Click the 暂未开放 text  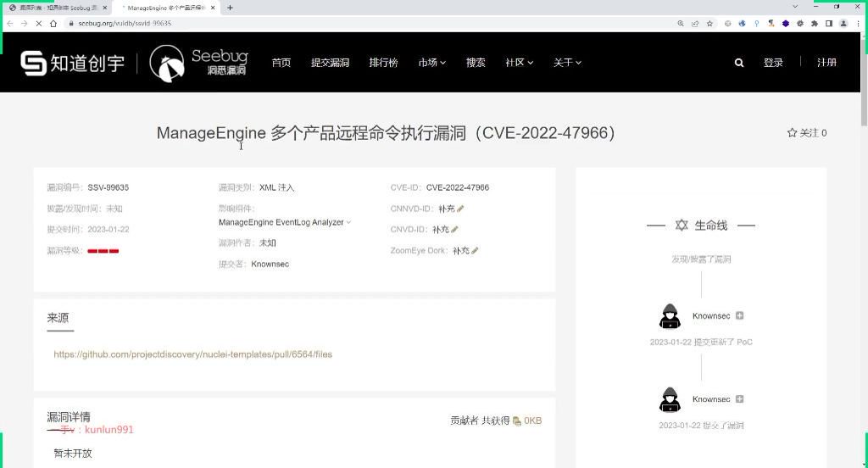pos(73,453)
